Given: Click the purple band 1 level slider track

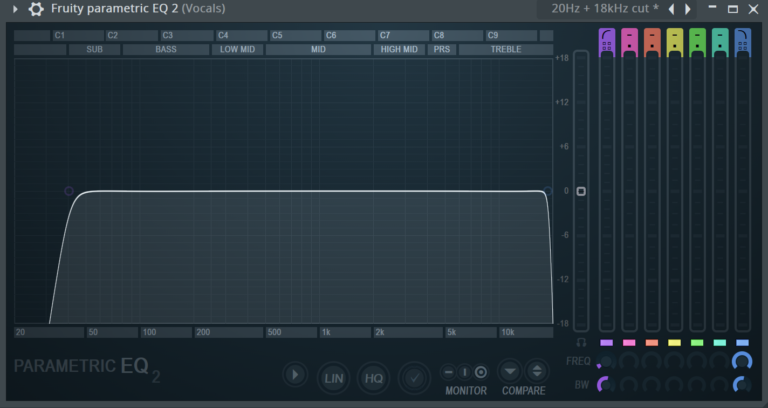Looking at the screenshot, I should coord(606,192).
